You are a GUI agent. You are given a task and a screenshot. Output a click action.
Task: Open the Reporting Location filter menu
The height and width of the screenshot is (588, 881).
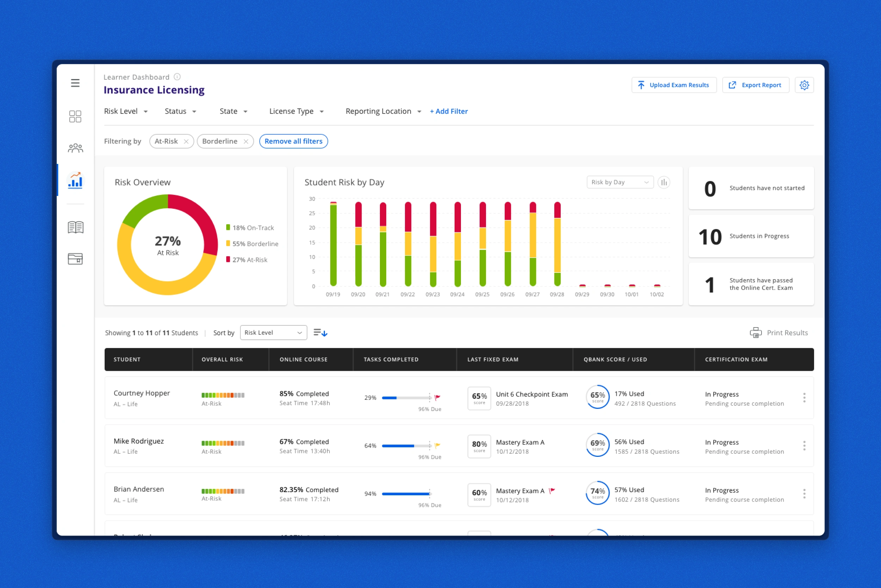click(x=383, y=111)
